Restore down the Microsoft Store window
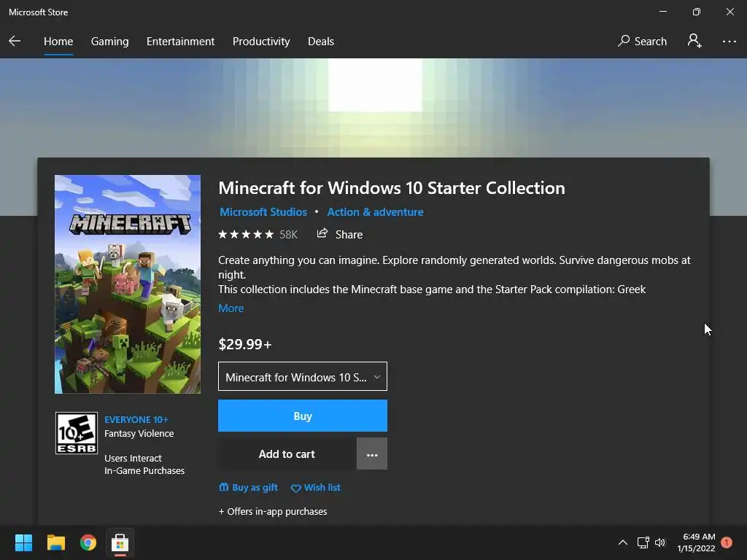The height and width of the screenshot is (560, 747). click(x=696, y=12)
